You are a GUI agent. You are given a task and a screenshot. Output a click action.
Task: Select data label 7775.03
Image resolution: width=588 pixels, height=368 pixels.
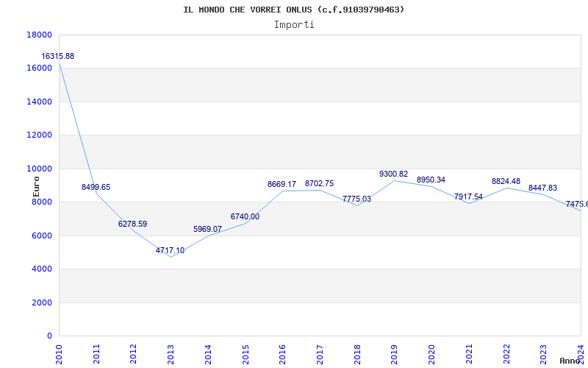[356, 199]
